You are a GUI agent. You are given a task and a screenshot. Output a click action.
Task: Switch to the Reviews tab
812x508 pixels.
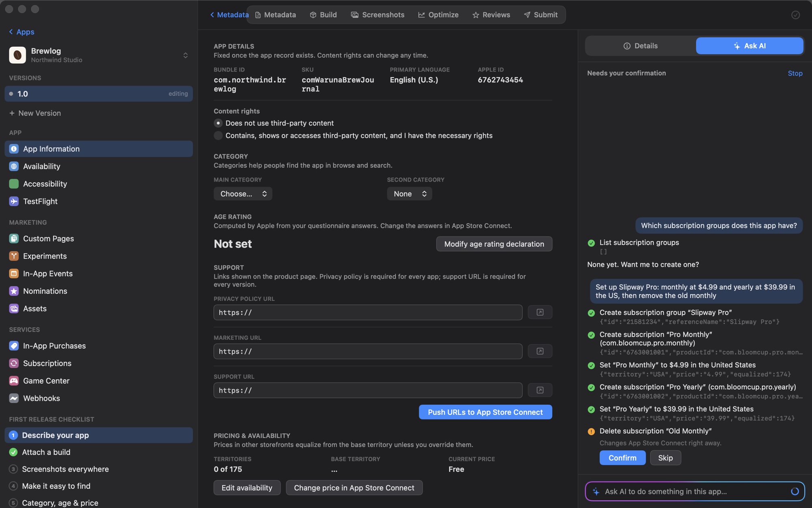tap(491, 15)
